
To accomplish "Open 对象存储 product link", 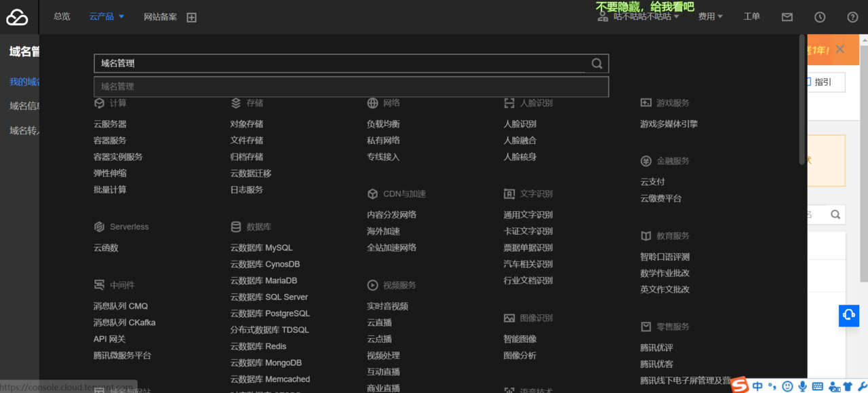I will pos(247,124).
